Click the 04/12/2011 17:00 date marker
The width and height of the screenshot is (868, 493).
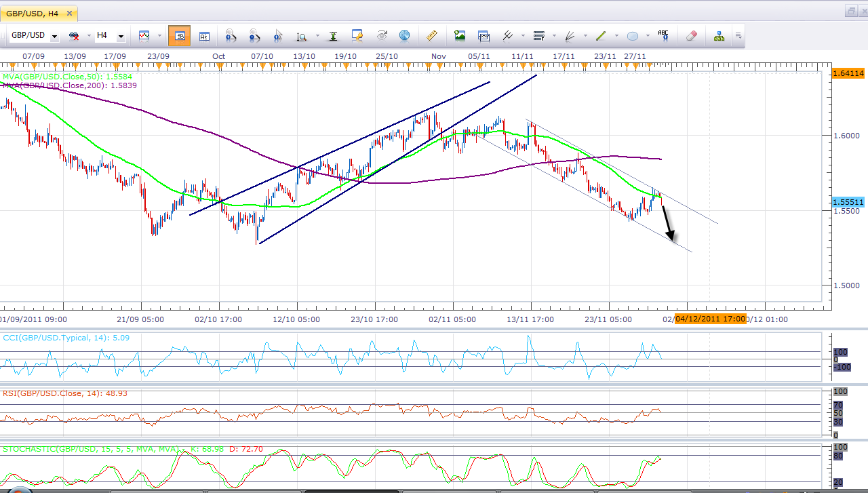pyautogui.click(x=710, y=319)
